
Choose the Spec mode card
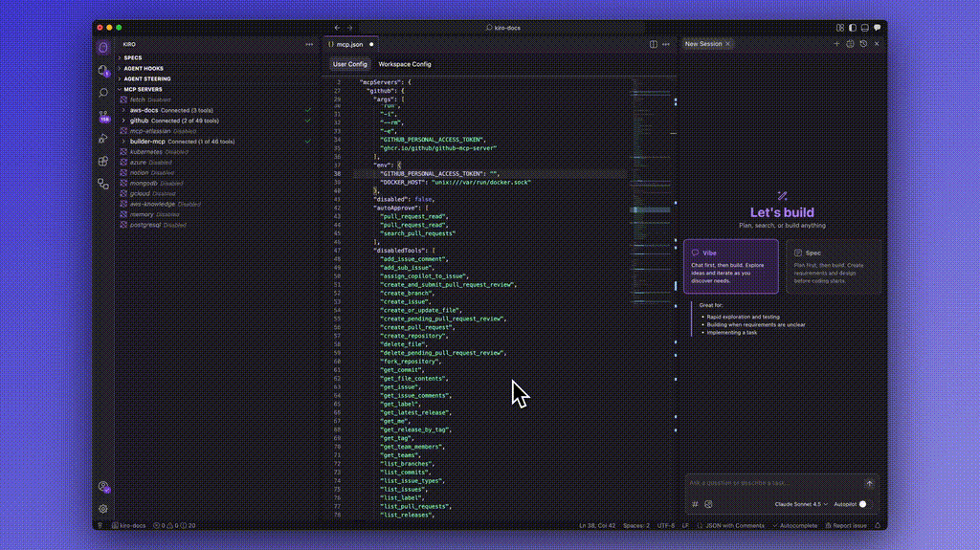point(831,266)
